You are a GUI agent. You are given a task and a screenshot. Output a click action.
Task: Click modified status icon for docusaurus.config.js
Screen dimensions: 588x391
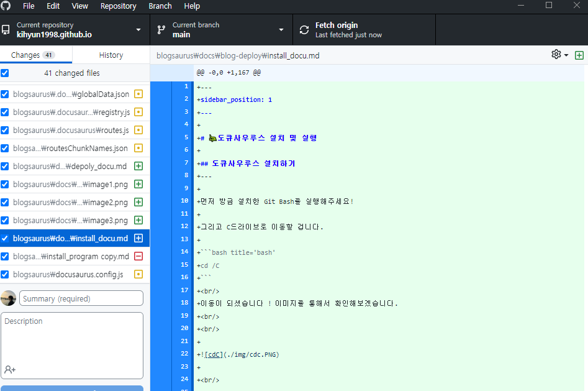coord(138,274)
